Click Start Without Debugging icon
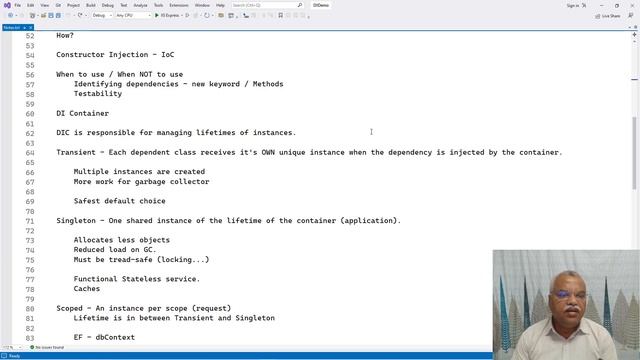 click(187, 15)
